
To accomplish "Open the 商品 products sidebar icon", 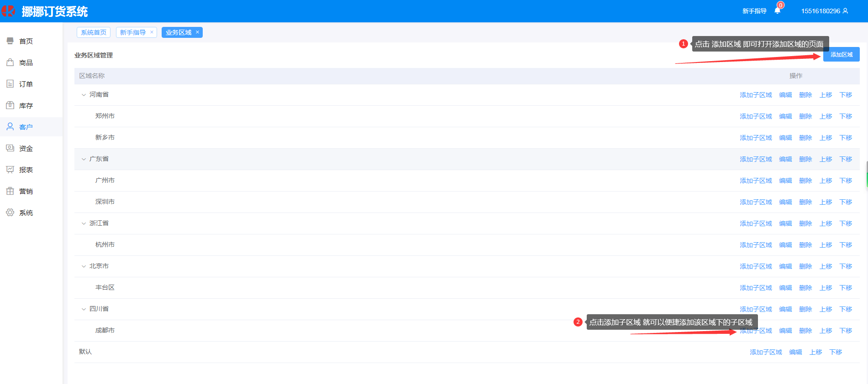I will tap(10, 62).
